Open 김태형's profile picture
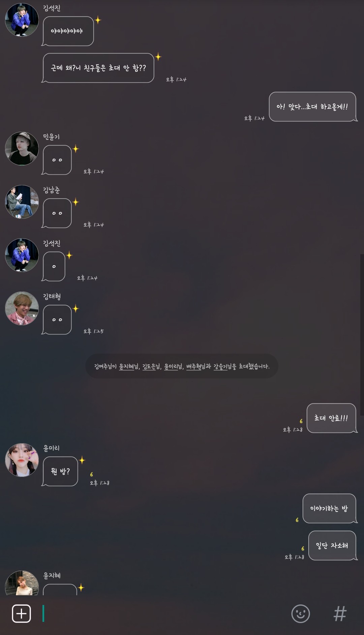The width and height of the screenshot is (364, 635). tap(22, 308)
